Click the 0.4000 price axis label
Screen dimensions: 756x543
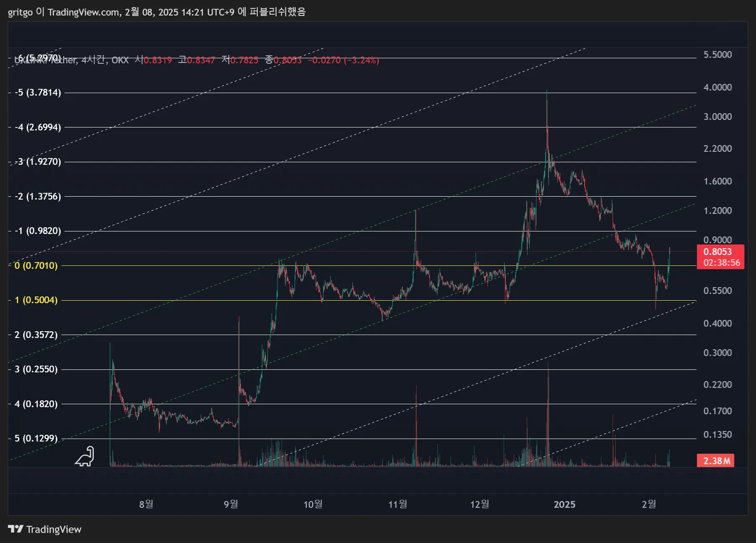tap(717, 323)
